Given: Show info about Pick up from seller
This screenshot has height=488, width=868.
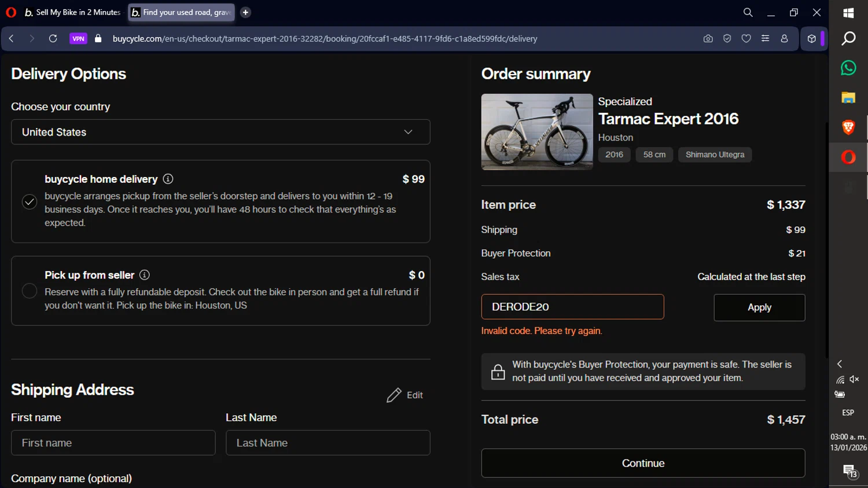Looking at the screenshot, I should click(145, 275).
